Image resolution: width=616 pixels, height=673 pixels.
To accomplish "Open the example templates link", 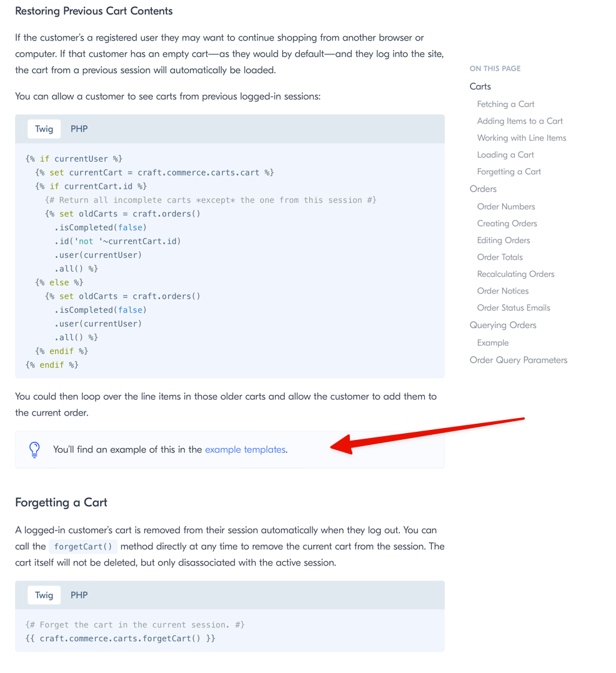I will click(x=245, y=449).
